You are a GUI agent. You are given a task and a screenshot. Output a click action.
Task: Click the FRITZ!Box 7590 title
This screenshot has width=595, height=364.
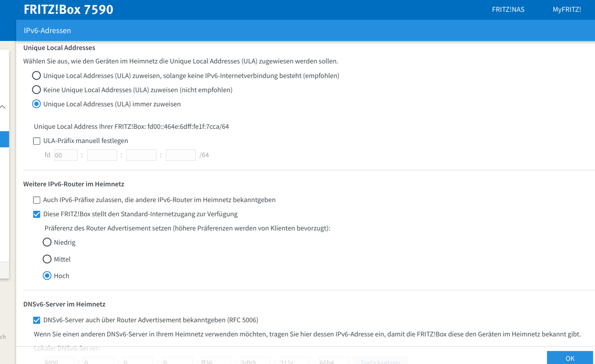[x=69, y=9]
